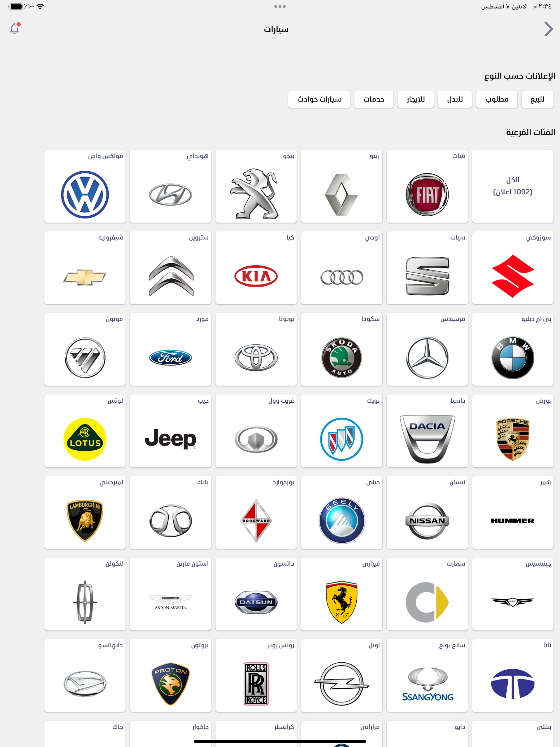Filter ads by سيارات حوادث
This screenshot has height=747, width=560.
(x=319, y=100)
